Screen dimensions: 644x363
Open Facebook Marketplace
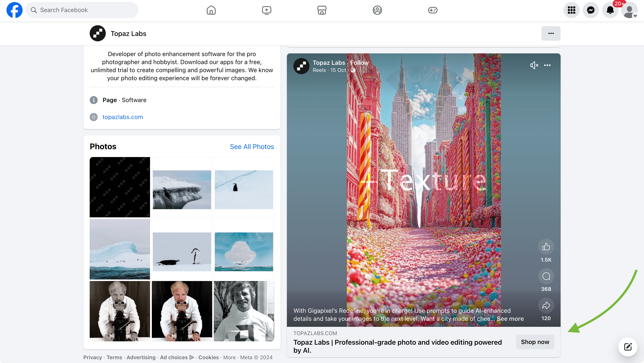(322, 10)
